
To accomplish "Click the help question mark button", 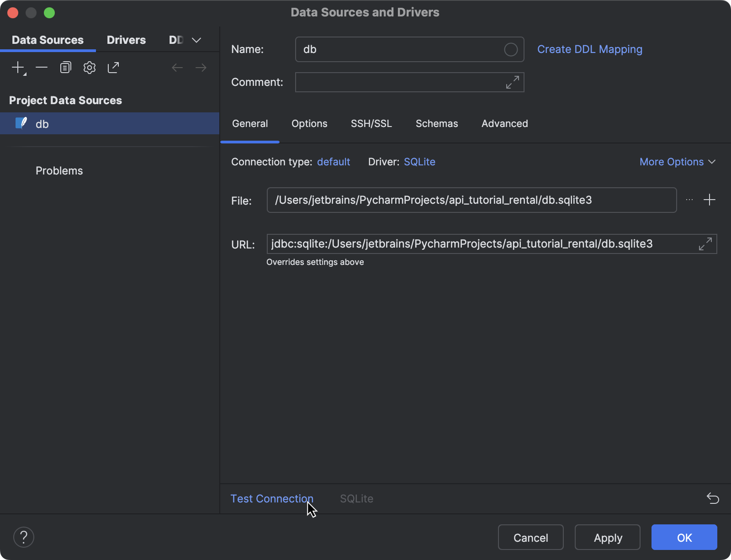I will 24,537.
